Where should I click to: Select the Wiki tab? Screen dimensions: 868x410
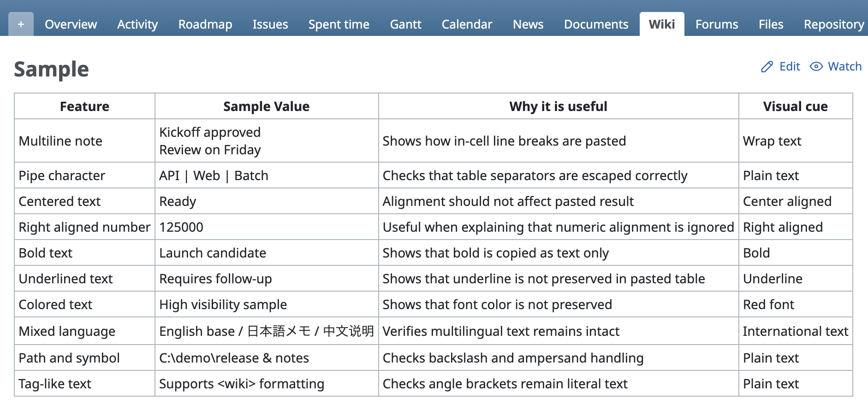pyautogui.click(x=661, y=24)
